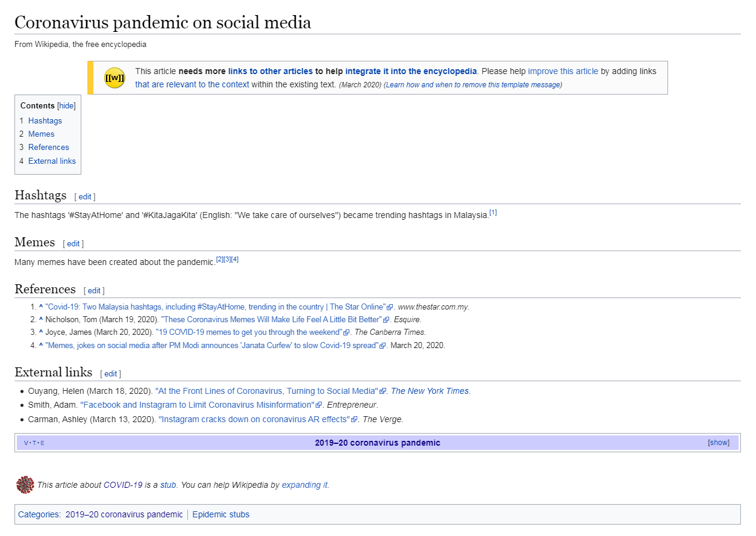756x536 pixels.
Task: Click the caret back-link of reference 2
Action: 41,320
